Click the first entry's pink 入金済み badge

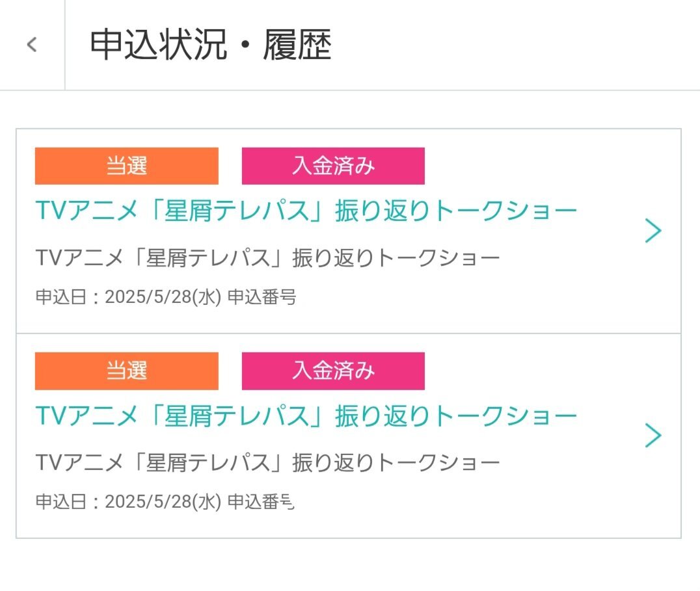[333, 166]
